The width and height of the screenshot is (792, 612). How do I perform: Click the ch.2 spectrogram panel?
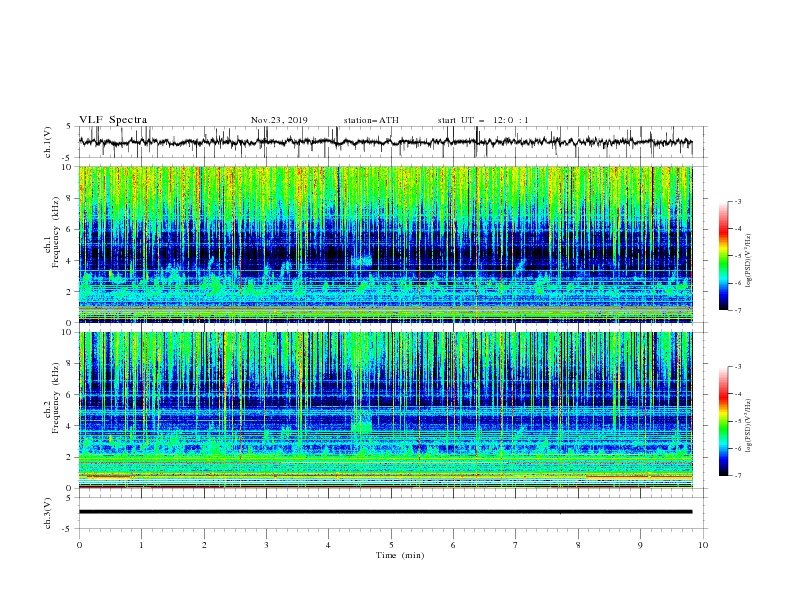385,410
